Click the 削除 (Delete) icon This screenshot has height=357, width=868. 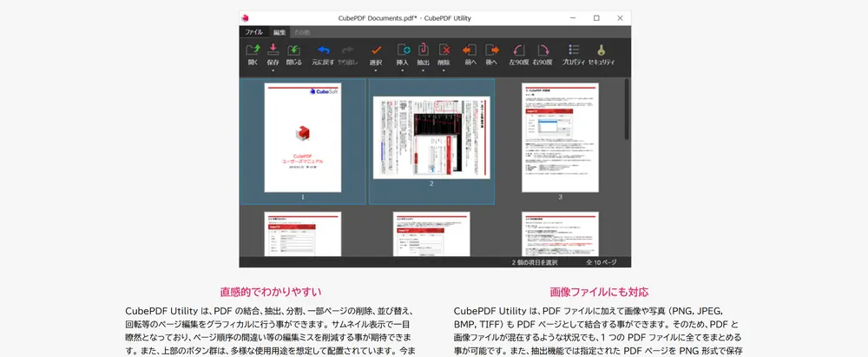point(444,50)
